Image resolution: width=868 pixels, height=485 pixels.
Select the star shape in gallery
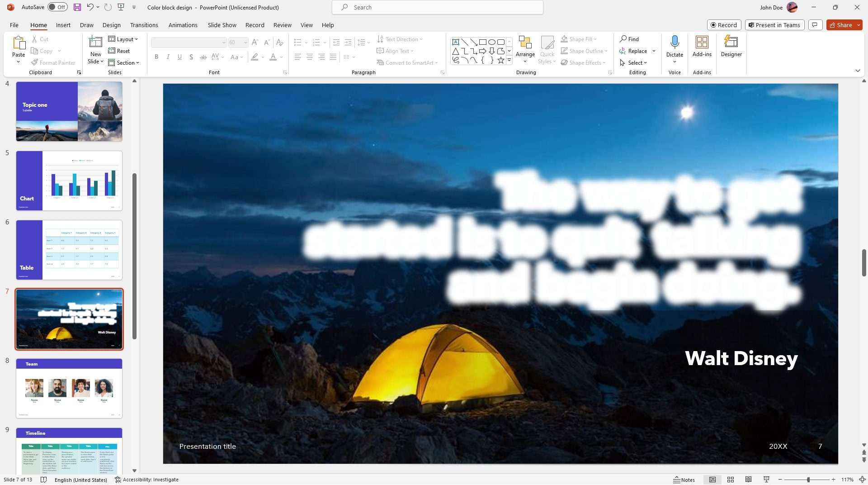pyautogui.click(x=501, y=60)
